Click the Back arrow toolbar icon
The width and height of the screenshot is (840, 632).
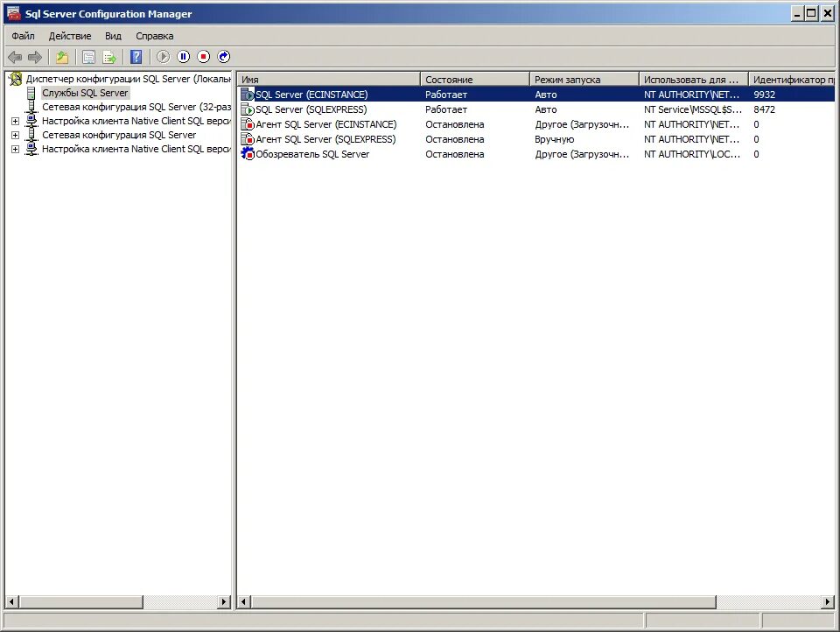pos(15,56)
